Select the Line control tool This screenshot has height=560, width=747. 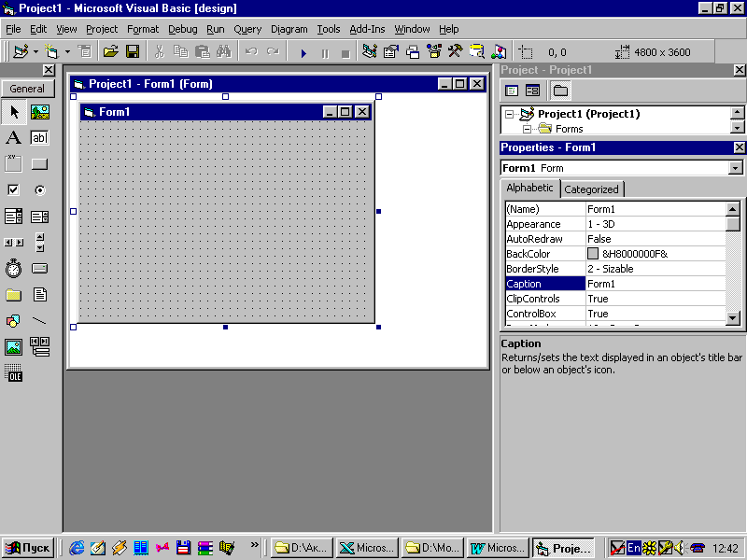tap(40, 321)
